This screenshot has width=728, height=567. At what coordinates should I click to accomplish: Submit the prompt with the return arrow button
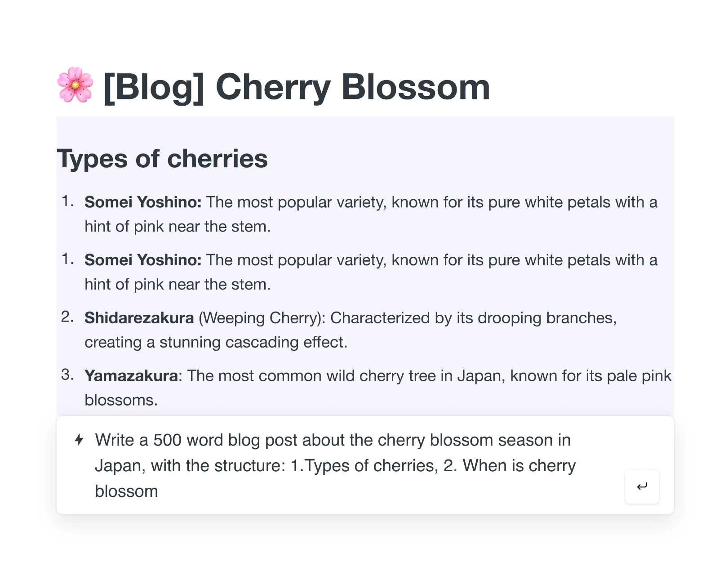(642, 487)
